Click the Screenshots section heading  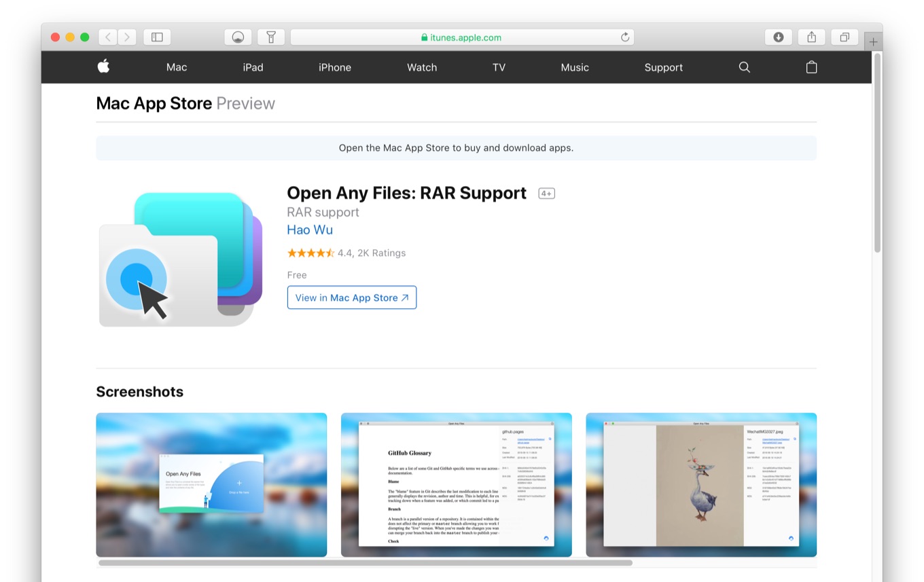click(140, 392)
